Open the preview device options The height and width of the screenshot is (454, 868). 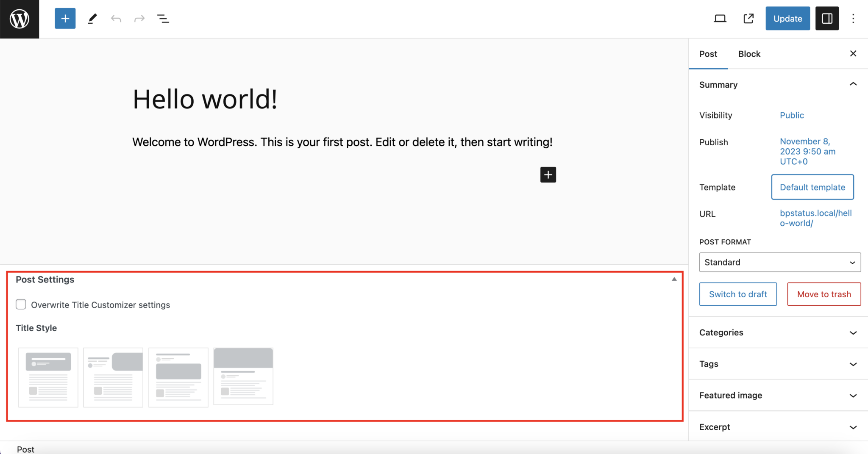[x=720, y=18]
